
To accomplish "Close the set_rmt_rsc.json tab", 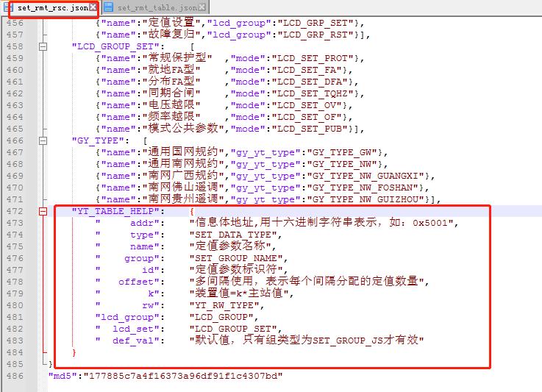I will 93,7.
